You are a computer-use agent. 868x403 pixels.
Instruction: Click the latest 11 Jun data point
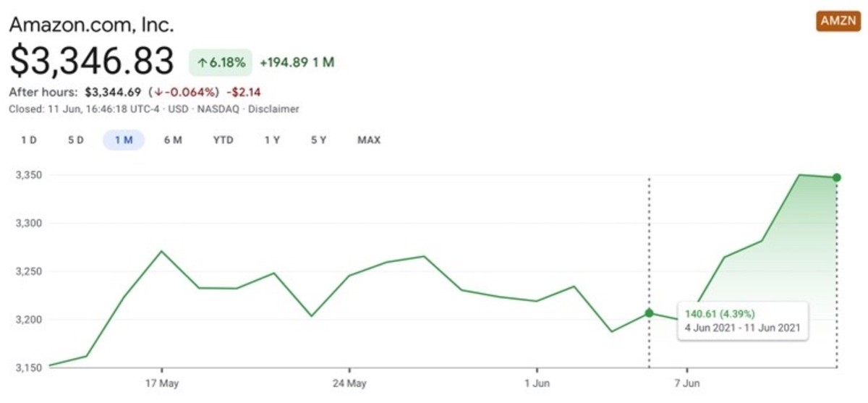837,177
